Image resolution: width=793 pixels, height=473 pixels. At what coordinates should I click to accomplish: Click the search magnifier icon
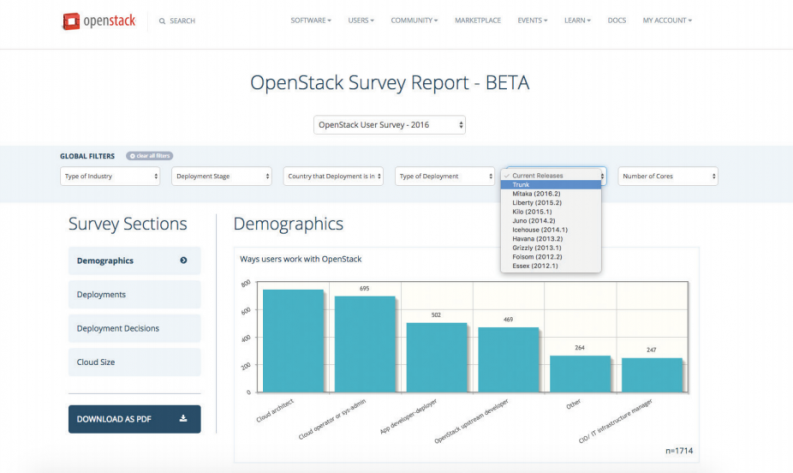pyautogui.click(x=162, y=21)
